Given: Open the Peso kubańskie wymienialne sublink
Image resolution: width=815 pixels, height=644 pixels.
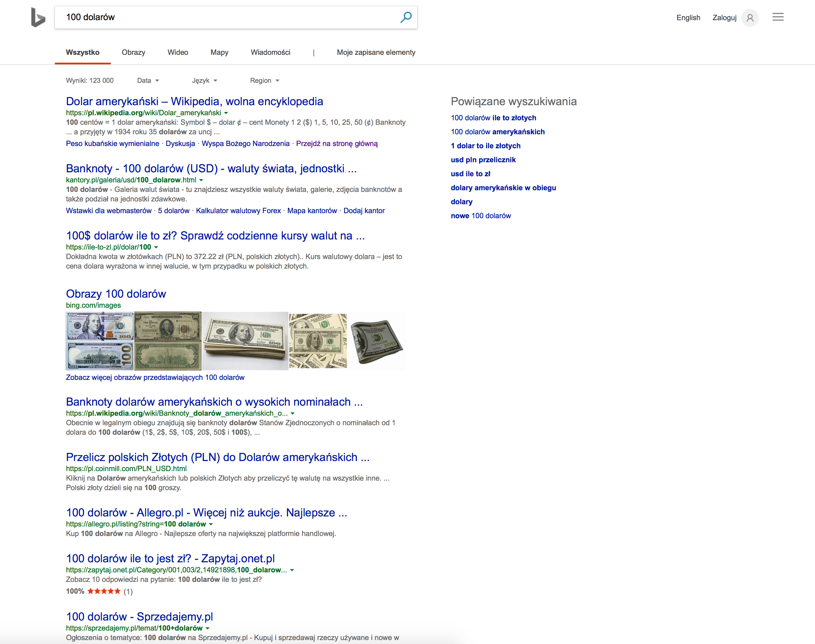Looking at the screenshot, I should (x=112, y=143).
